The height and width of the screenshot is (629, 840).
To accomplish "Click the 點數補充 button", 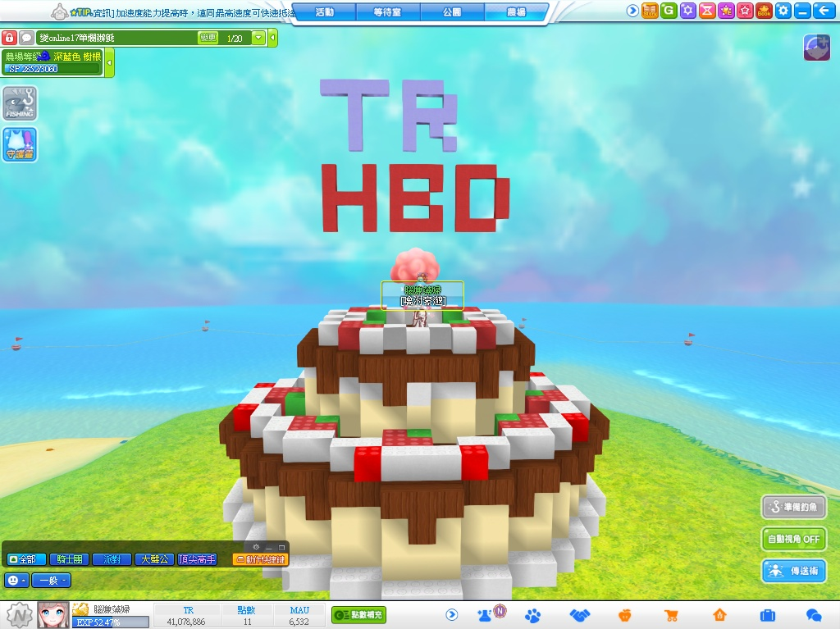I will [358, 614].
